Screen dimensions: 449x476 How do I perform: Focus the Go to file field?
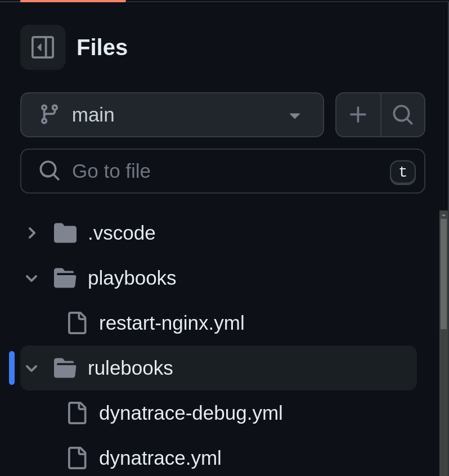click(223, 171)
